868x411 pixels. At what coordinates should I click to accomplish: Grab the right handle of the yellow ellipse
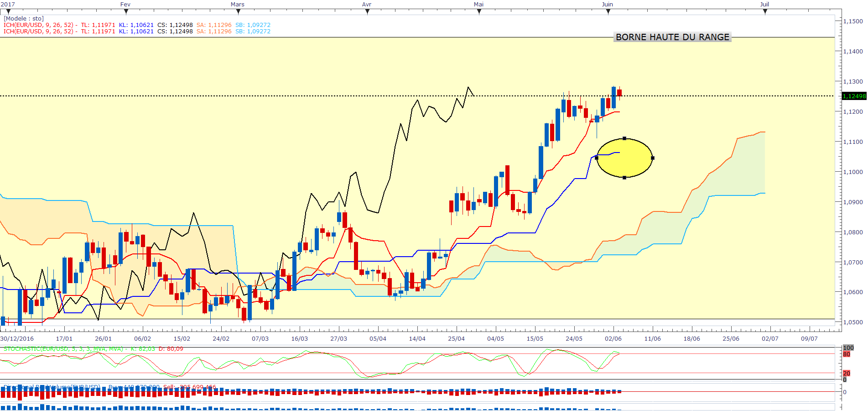(653, 158)
